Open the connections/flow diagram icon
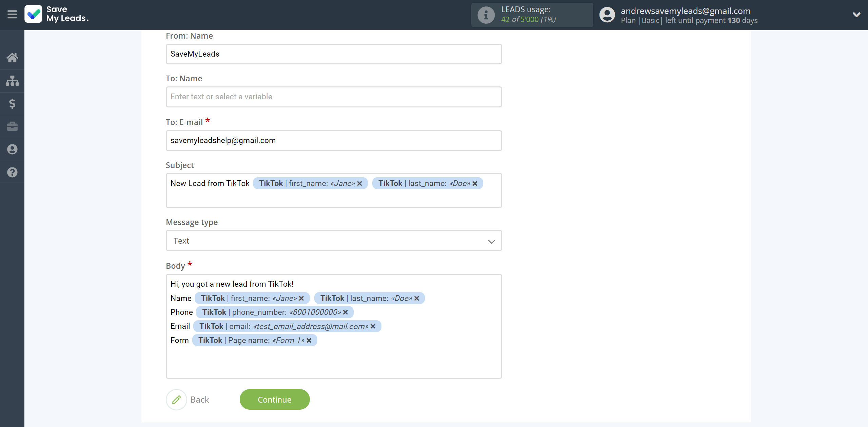 [12, 80]
